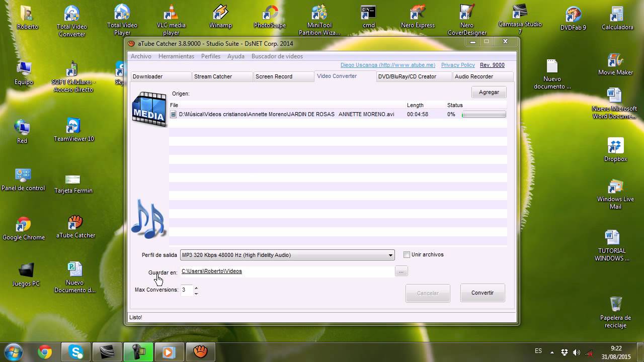Click the Cancelar button

428,293
